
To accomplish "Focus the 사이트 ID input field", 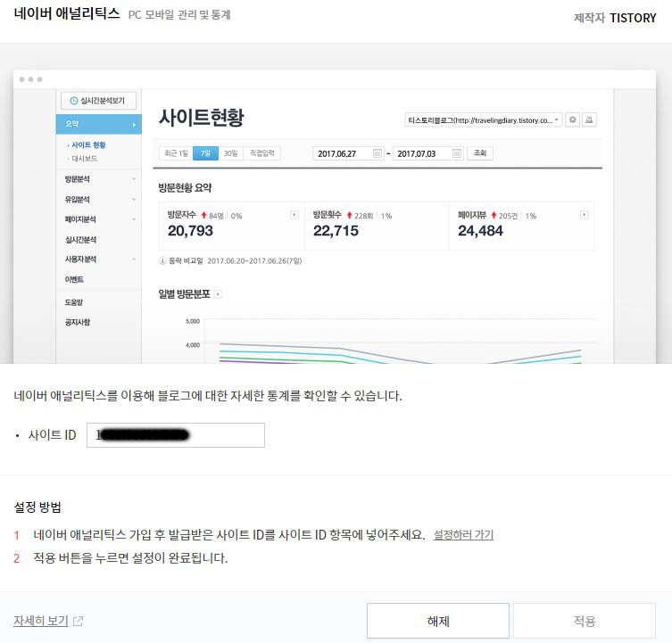I will click(176, 435).
